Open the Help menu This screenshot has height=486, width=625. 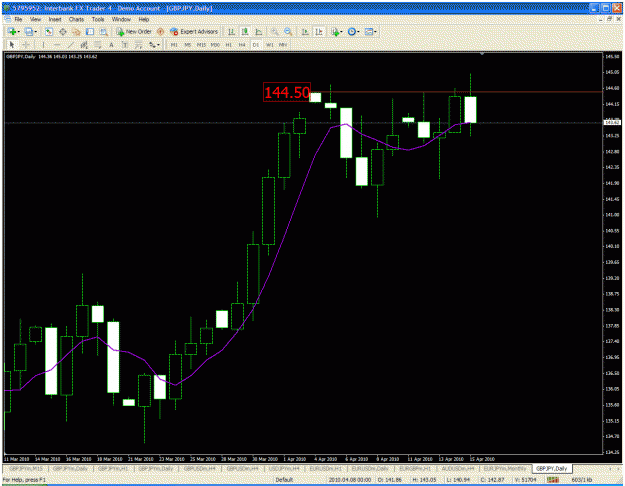pos(144,19)
